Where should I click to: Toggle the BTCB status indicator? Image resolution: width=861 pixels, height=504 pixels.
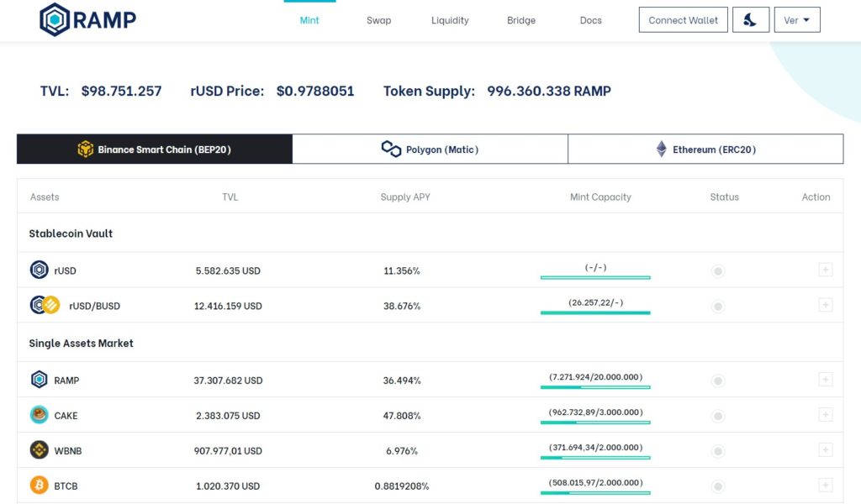pyautogui.click(x=718, y=486)
